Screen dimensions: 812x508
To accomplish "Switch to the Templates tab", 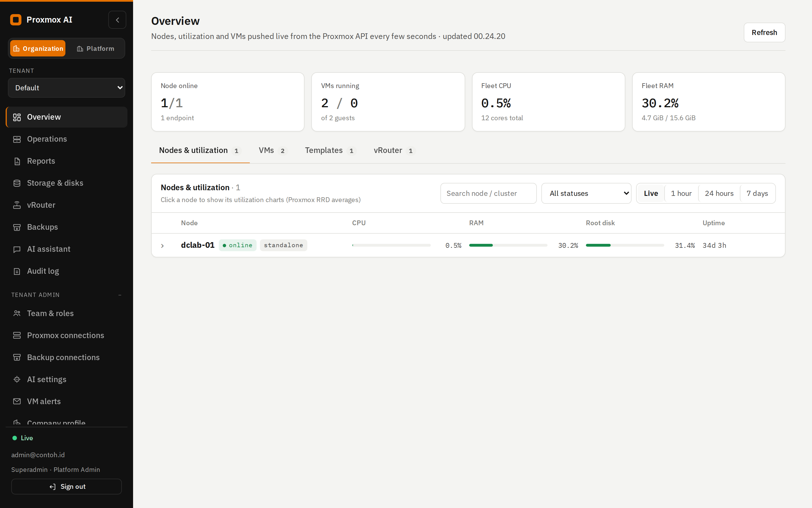I will (330, 150).
